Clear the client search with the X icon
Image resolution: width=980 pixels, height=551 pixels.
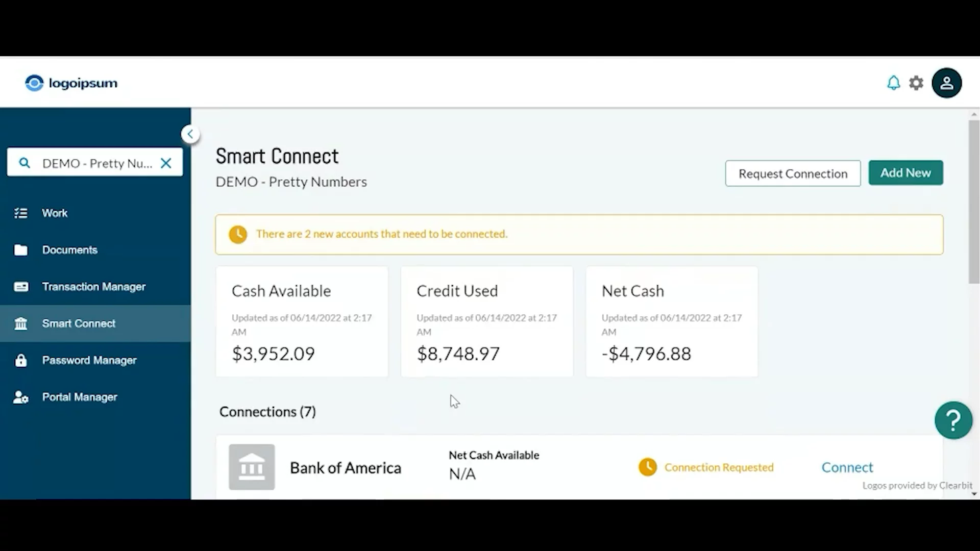point(166,163)
